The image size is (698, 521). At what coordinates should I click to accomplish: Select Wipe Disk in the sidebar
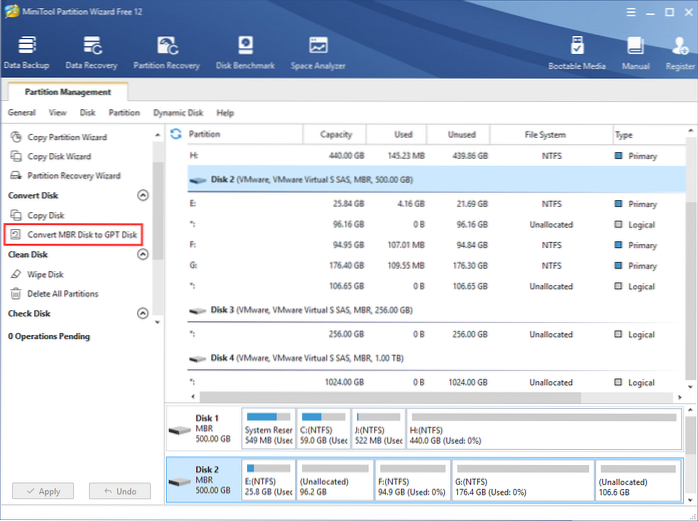[x=45, y=274]
